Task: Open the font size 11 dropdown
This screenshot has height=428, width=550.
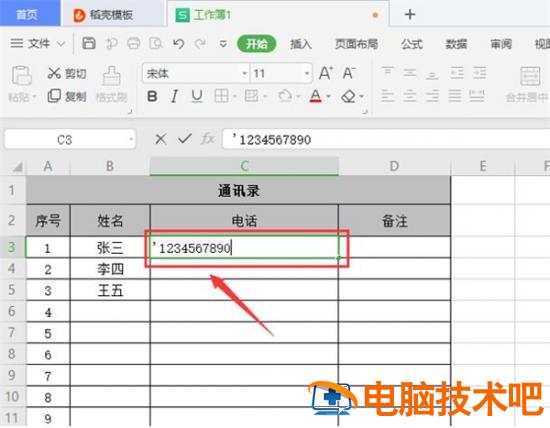Action: point(307,73)
